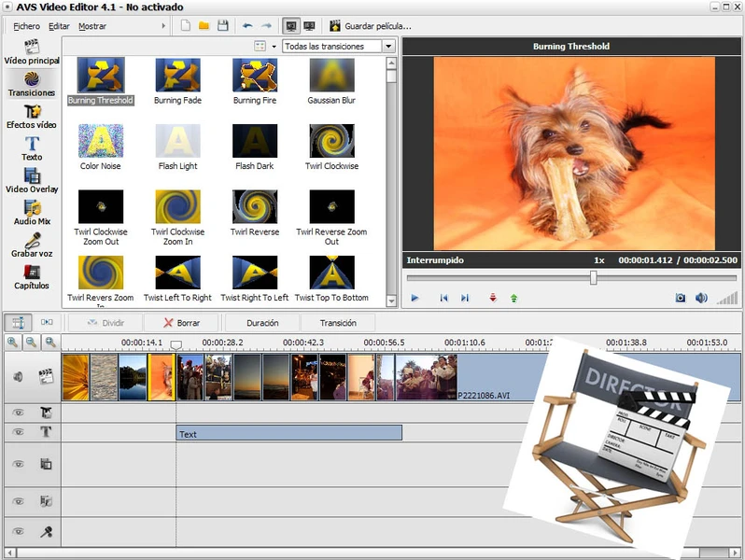Open the Capítulos sidebar panel
This screenshot has height=560, width=745.
(x=32, y=273)
